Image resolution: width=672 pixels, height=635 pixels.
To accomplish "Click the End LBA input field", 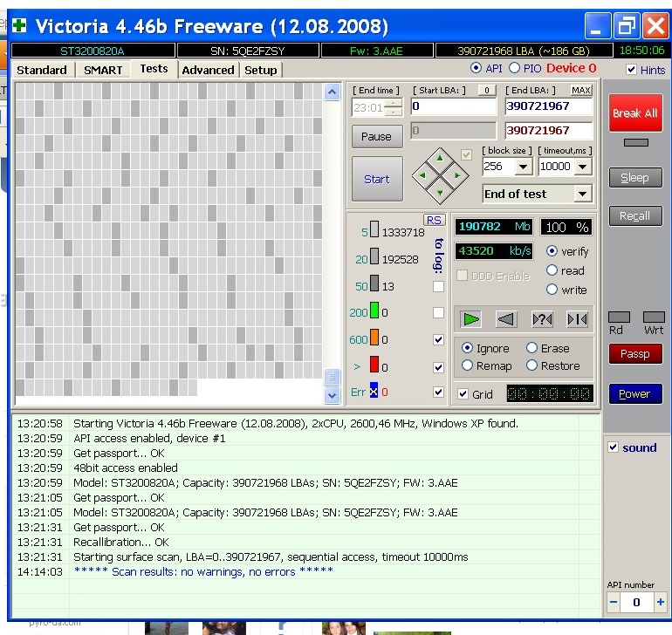I will (549, 106).
